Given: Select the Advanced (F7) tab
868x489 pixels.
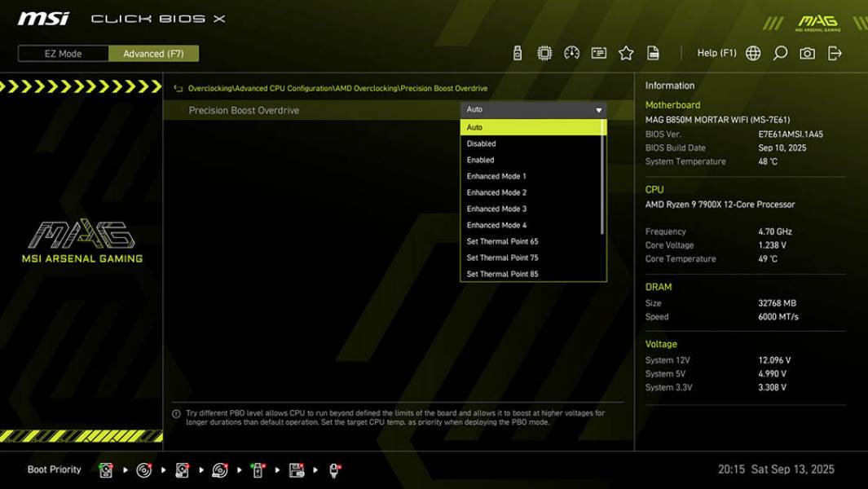Looking at the screenshot, I should 154,53.
